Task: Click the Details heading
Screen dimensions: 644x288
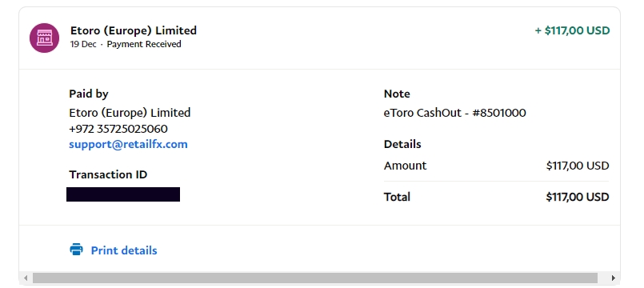Action: (402, 144)
